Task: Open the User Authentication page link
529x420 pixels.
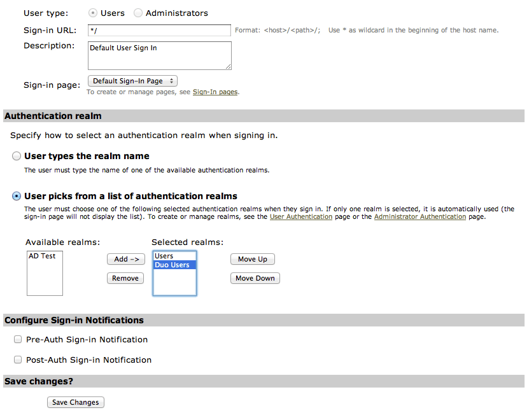Action: click(300, 216)
